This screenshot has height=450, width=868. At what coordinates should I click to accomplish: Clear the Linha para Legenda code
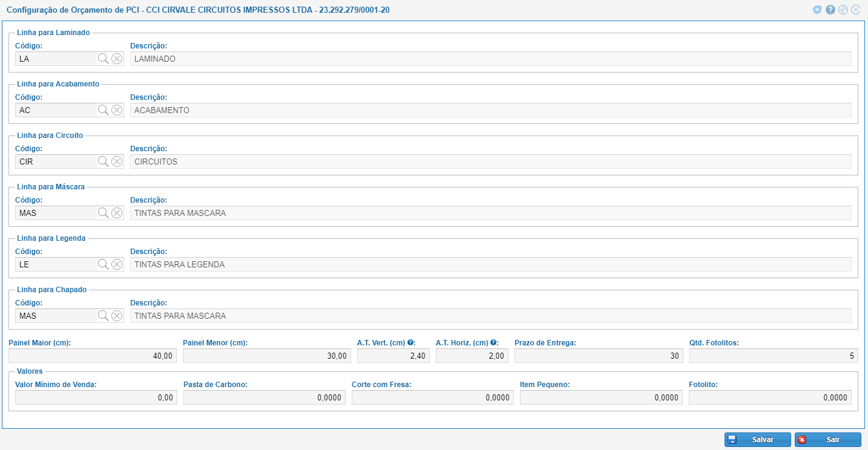117,264
